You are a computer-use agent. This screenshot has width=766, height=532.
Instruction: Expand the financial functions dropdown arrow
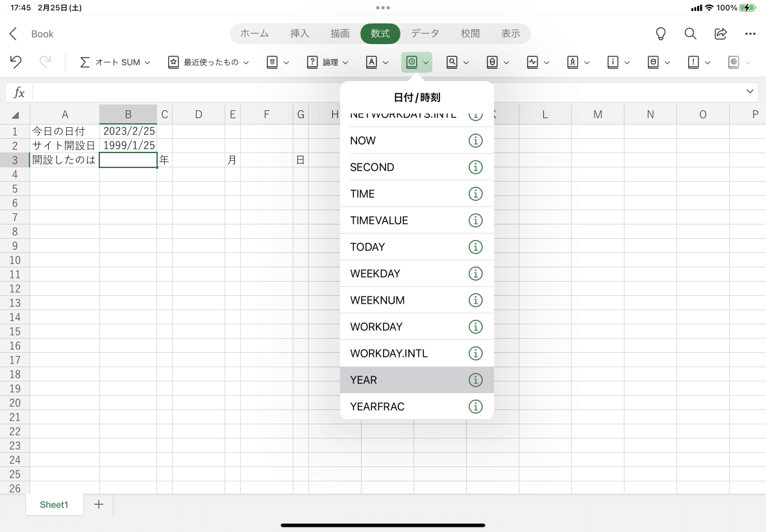(x=286, y=62)
